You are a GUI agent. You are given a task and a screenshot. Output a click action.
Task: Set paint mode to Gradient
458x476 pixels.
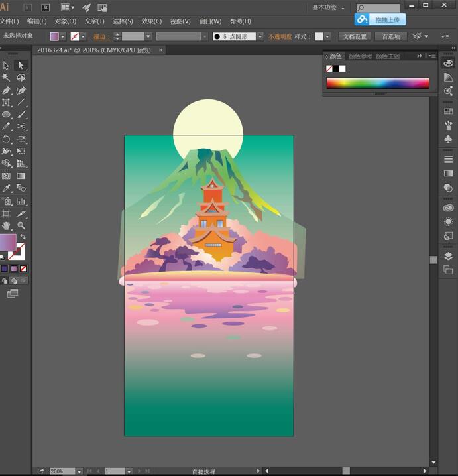[14, 268]
